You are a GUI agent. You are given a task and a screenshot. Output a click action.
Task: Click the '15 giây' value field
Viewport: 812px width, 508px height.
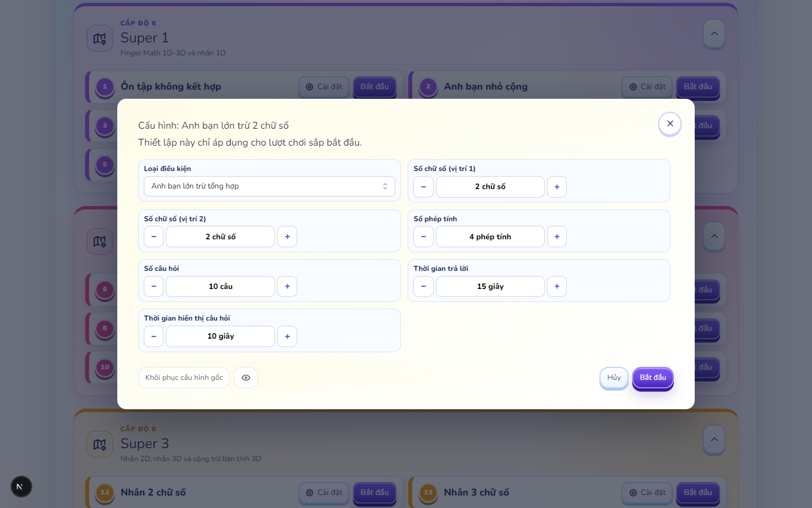(x=490, y=286)
